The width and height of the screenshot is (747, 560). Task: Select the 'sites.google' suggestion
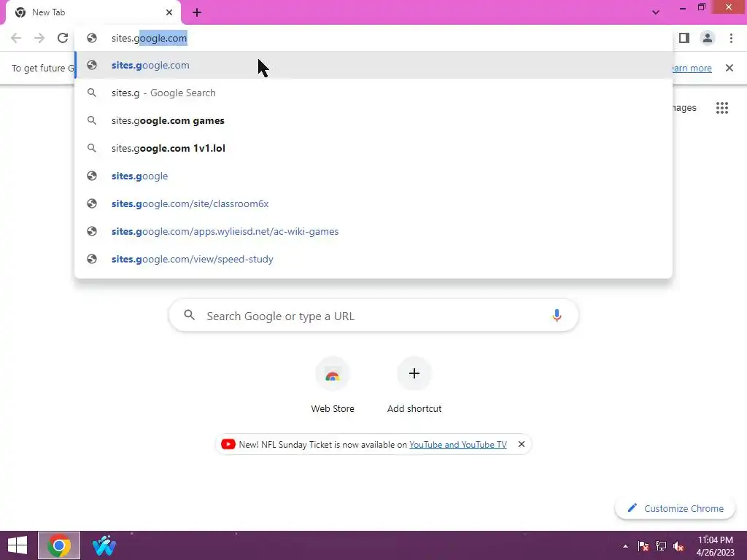click(373, 176)
